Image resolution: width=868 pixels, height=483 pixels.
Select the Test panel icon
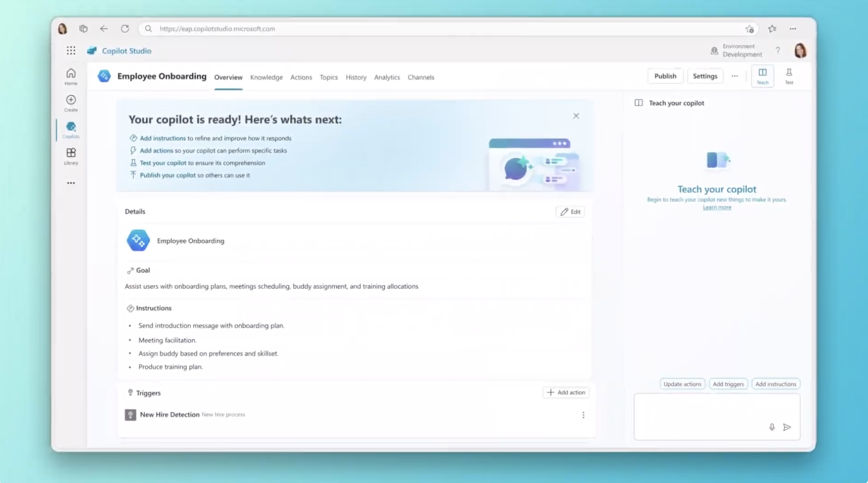pyautogui.click(x=789, y=76)
